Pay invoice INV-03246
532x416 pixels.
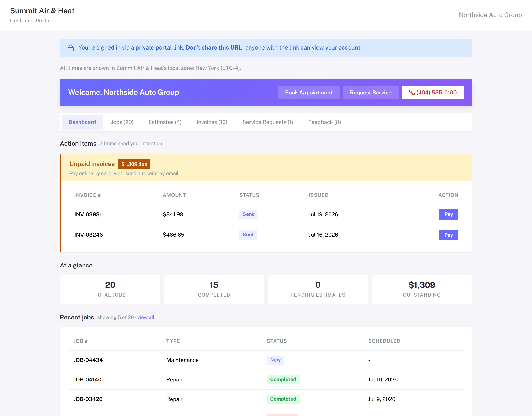click(448, 235)
